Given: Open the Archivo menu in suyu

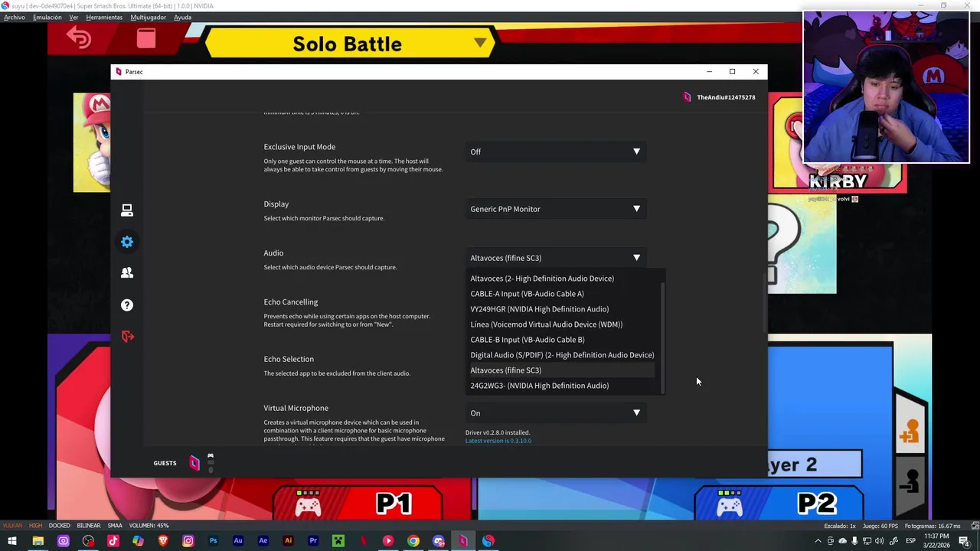Looking at the screenshot, I should click(x=15, y=17).
